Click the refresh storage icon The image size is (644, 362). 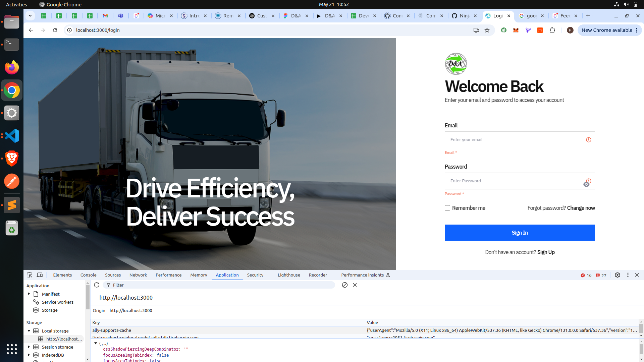pos(97,285)
